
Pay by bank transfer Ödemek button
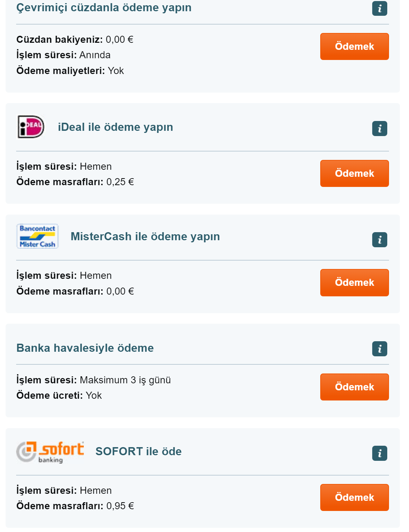pyautogui.click(x=354, y=387)
